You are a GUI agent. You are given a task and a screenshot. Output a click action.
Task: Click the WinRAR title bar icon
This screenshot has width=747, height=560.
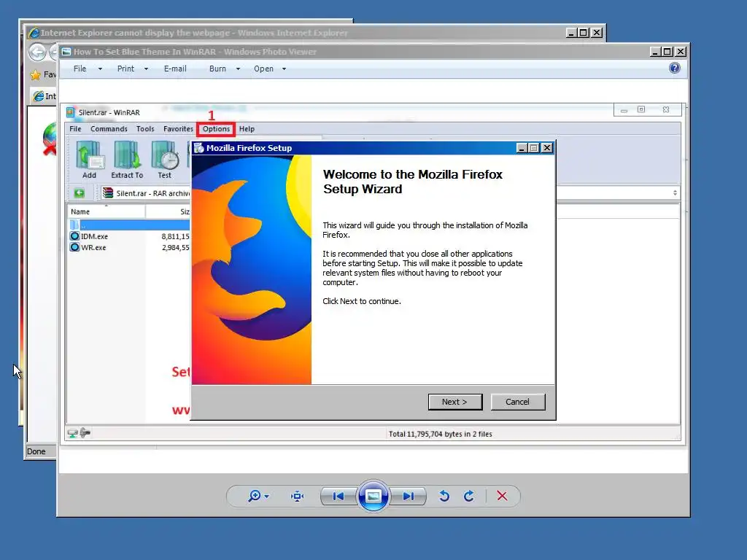point(71,112)
